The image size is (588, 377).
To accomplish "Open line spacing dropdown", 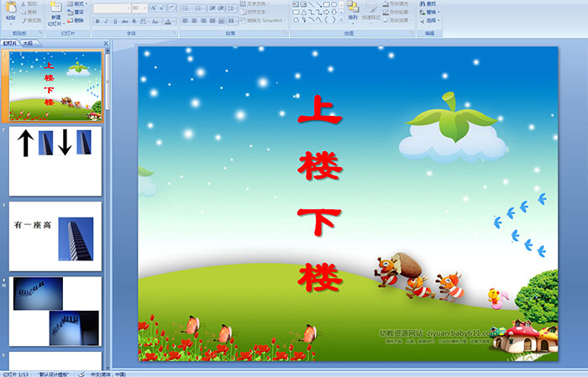I will pyautogui.click(x=233, y=8).
